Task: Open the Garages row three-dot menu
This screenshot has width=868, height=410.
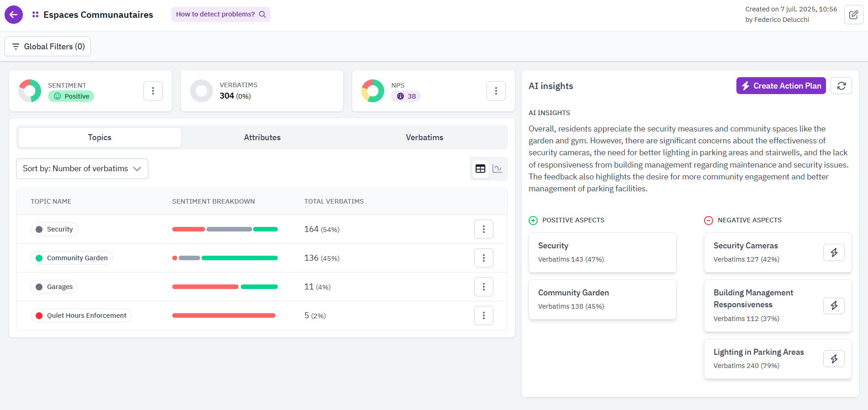Action: [483, 287]
